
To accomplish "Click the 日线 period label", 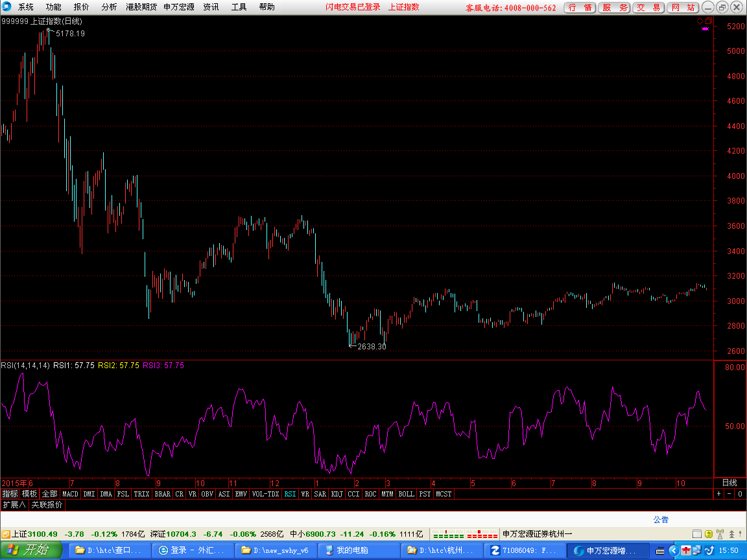I will 729,483.
